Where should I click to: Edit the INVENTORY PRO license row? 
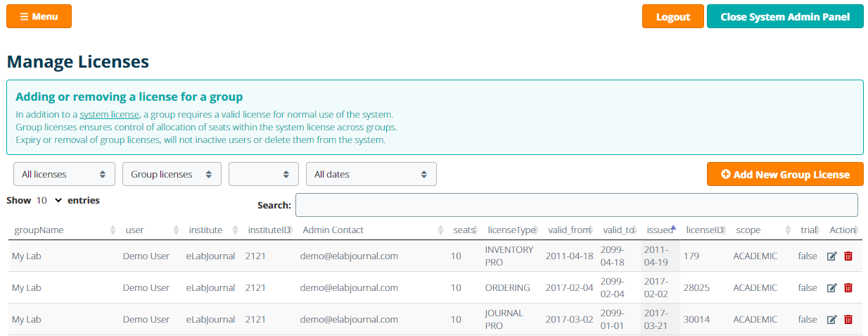(x=832, y=256)
